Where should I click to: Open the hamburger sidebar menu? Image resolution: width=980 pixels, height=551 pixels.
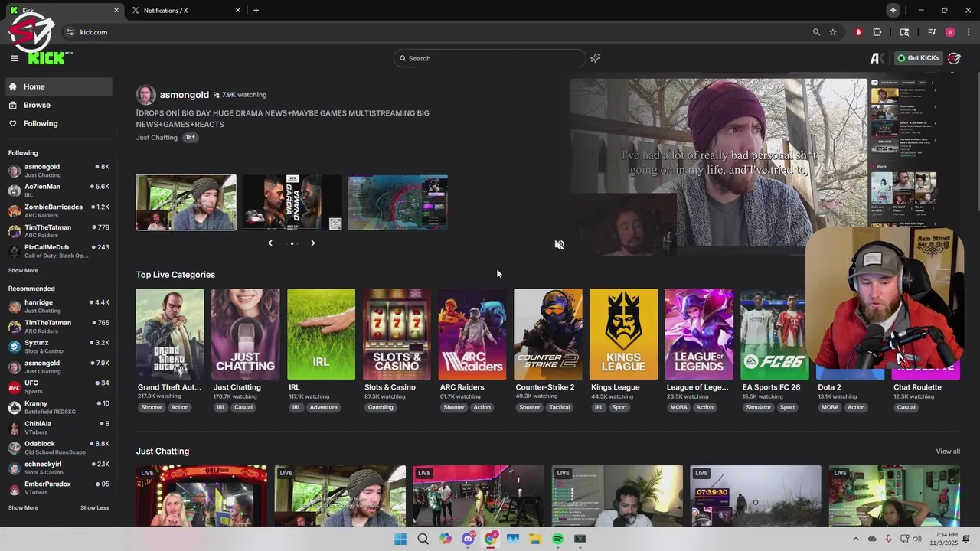point(15,58)
